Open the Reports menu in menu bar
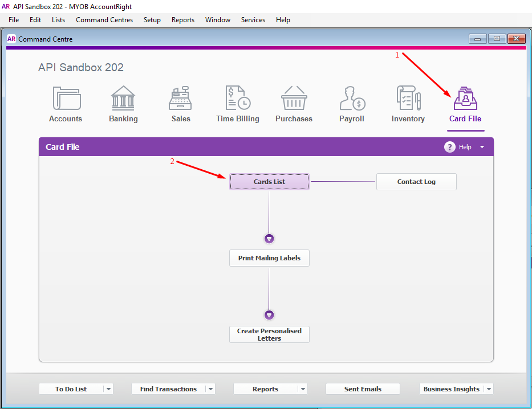This screenshot has height=409, width=532. (x=183, y=20)
